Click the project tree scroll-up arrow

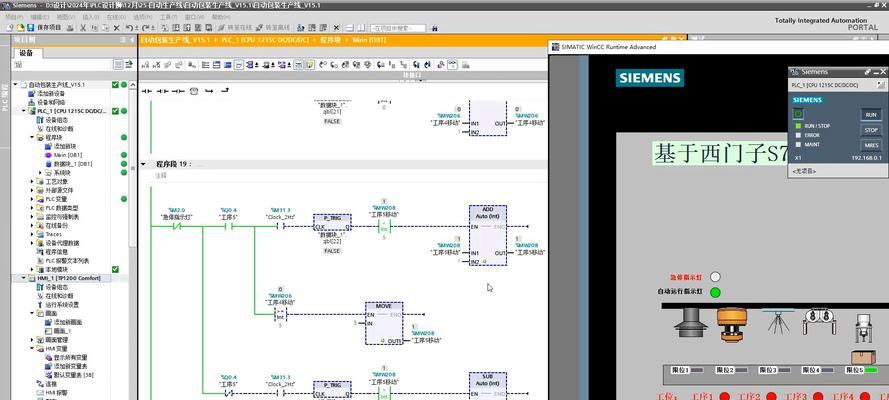click(133, 84)
